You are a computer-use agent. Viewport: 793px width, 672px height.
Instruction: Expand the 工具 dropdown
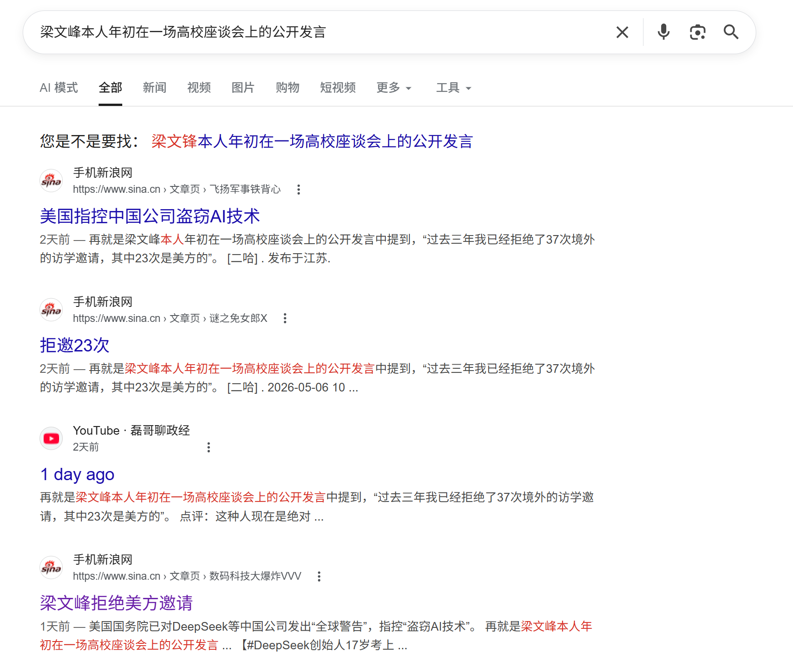click(454, 88)
